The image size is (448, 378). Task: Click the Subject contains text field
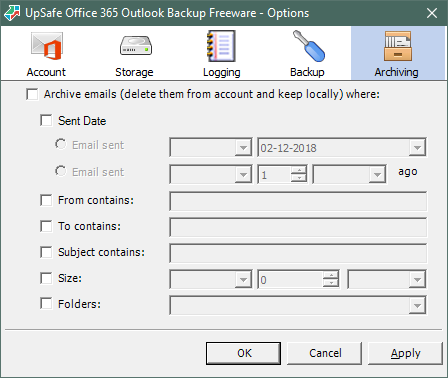tap(298, 253)
